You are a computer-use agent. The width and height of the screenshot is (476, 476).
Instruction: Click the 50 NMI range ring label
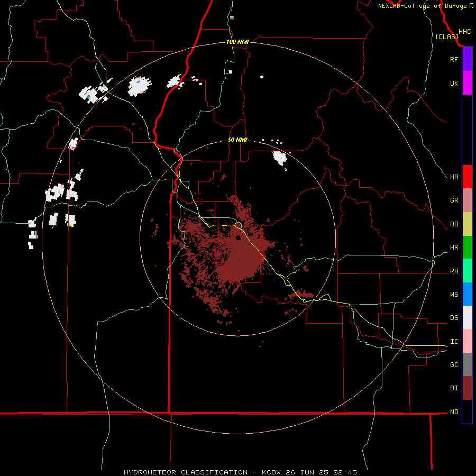[237, 140]
